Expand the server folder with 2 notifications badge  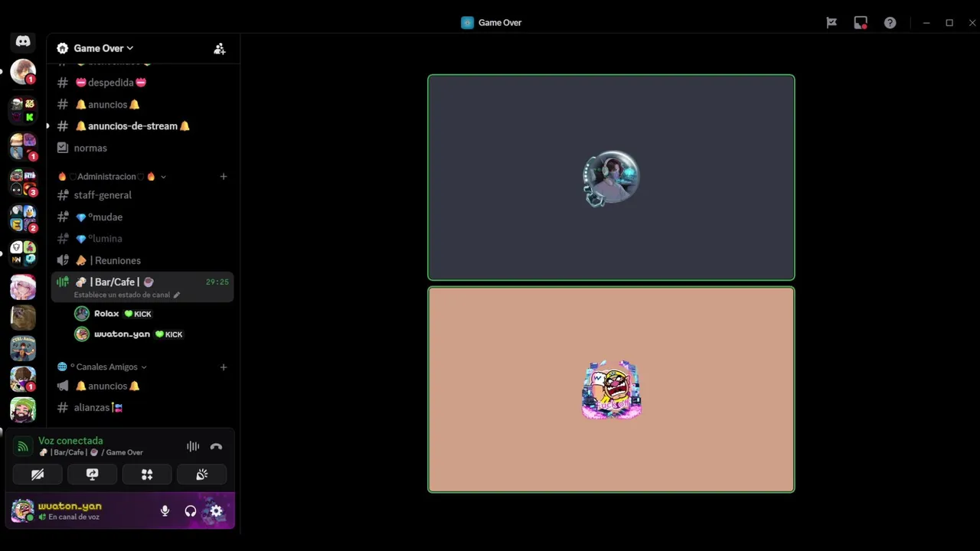pyautogui.click(x=23, y=217)
